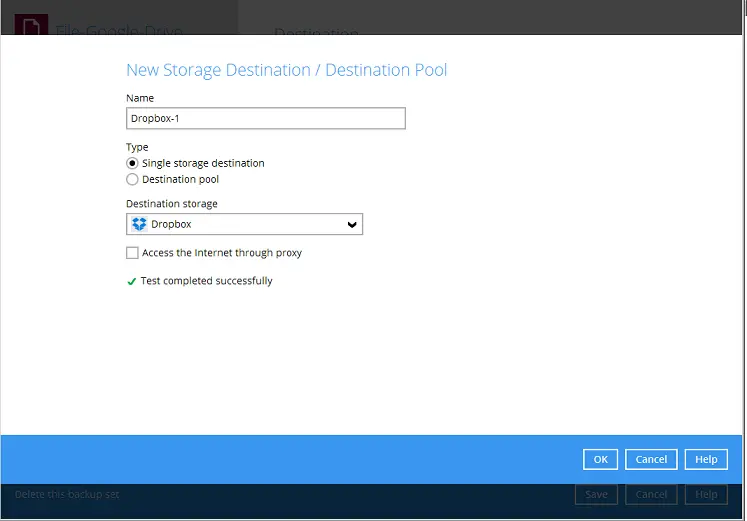Image resolution: width=747 pixels, height=521 pixels.
Task: Click the dimmed Save button at the bottom
Action: pyautogui.click(x=595, y=494)
